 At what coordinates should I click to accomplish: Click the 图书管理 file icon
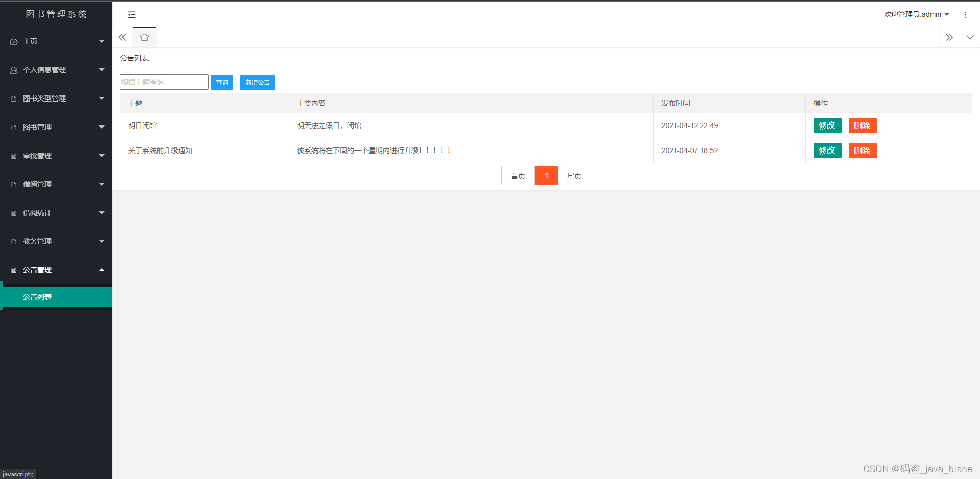(14, 128)
